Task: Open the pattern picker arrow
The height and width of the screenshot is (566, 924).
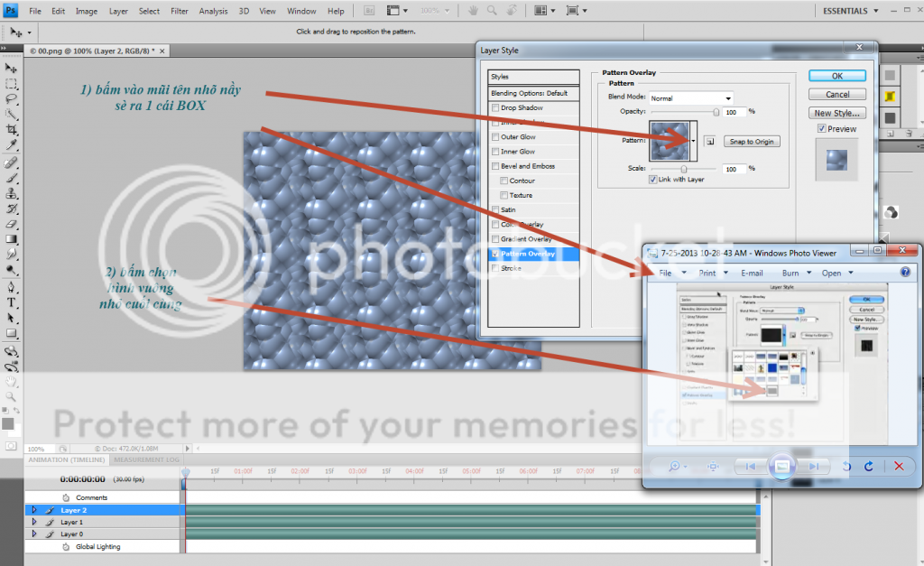Action: (x=694, y=142)
